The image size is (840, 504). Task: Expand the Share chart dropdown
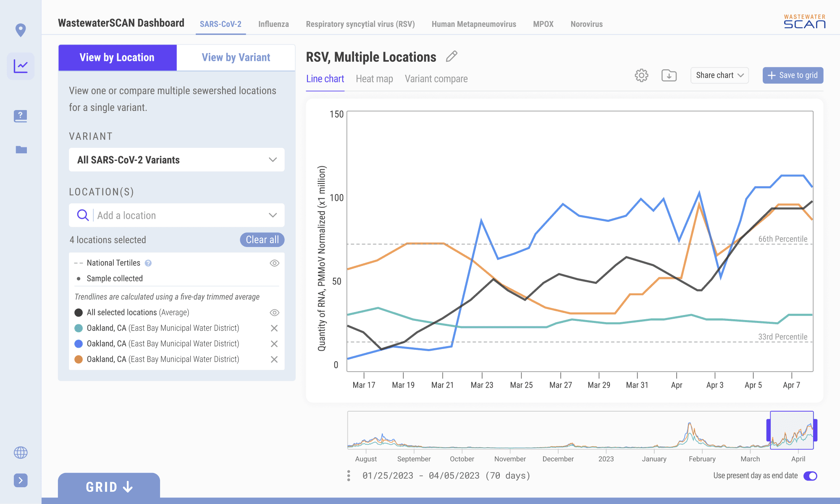tap(719, 76)
